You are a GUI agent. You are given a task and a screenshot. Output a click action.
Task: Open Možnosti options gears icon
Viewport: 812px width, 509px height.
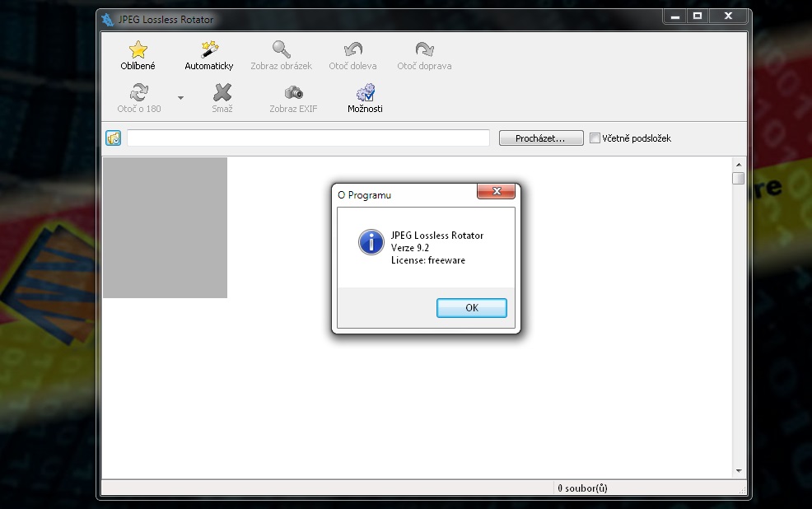pos(365,93)
